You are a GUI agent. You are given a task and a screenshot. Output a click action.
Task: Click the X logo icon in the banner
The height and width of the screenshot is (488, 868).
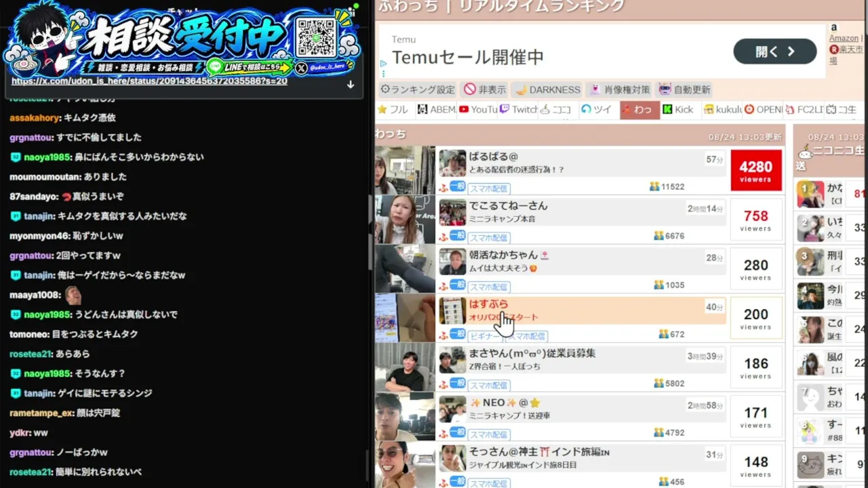301,67
